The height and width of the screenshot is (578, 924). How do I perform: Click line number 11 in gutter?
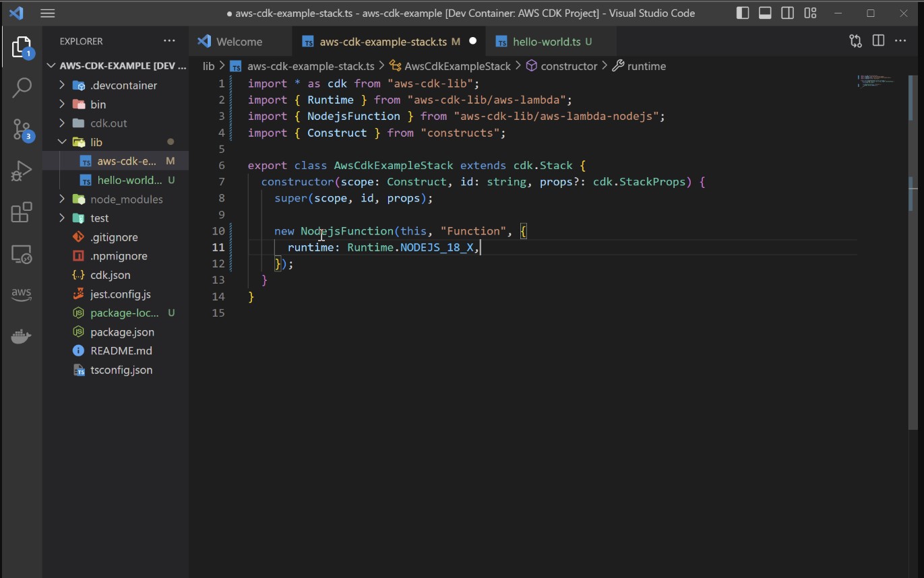[218, 247]
